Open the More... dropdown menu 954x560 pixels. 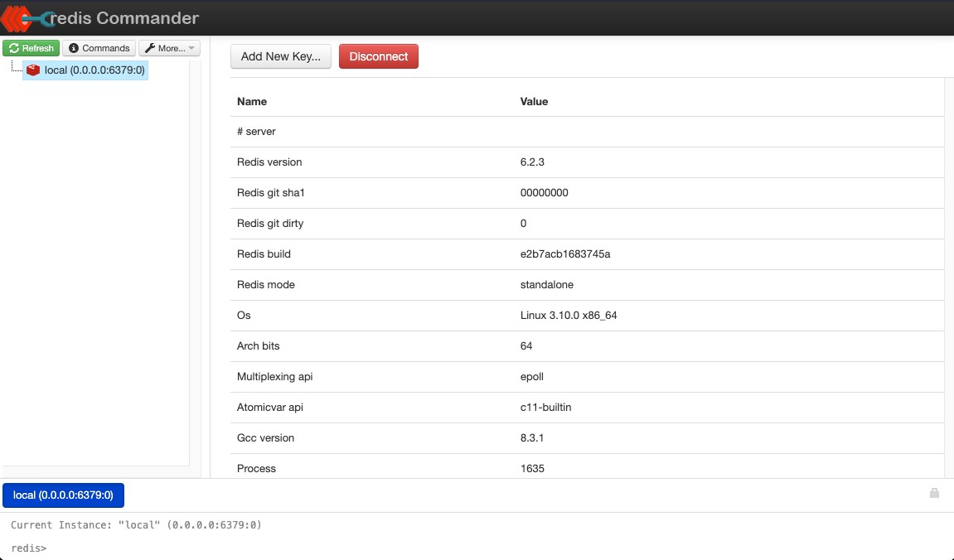(170, 48)
